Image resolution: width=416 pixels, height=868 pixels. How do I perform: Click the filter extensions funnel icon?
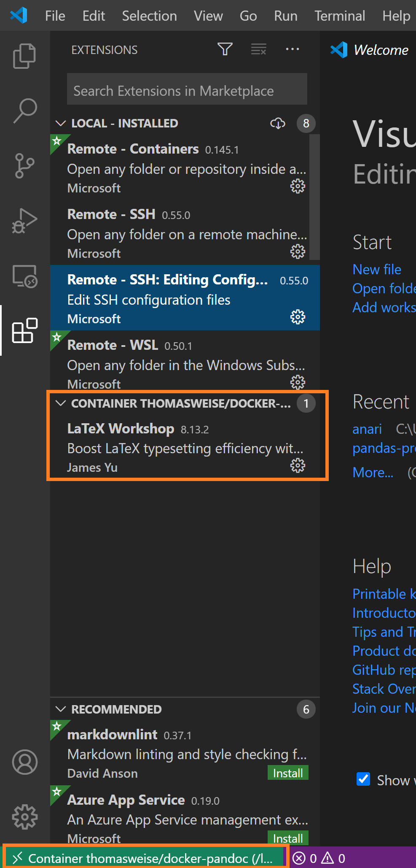pyautogui.click(x=225, y=49)
